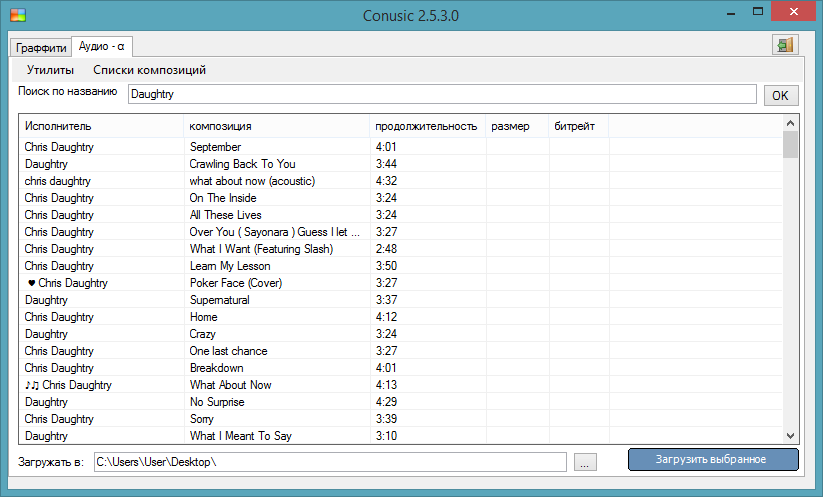Click the search field containing Daughtry

point(442,94)
